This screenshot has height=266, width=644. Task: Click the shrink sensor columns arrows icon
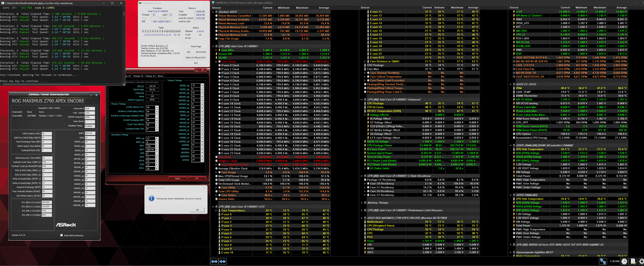coord(223,261)
